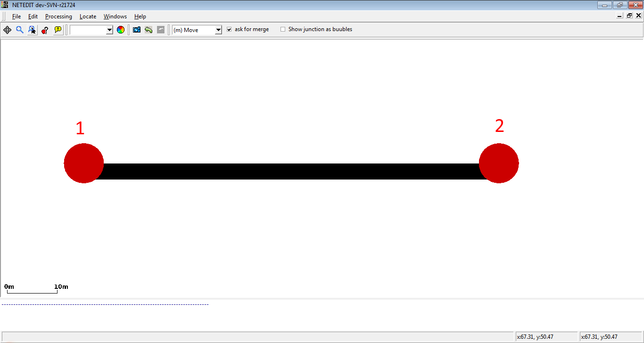The width and height of the screenshot is (644, 343).
Task: Open the Processing menu
Action: pyautogui.click(x=58, y=16)
